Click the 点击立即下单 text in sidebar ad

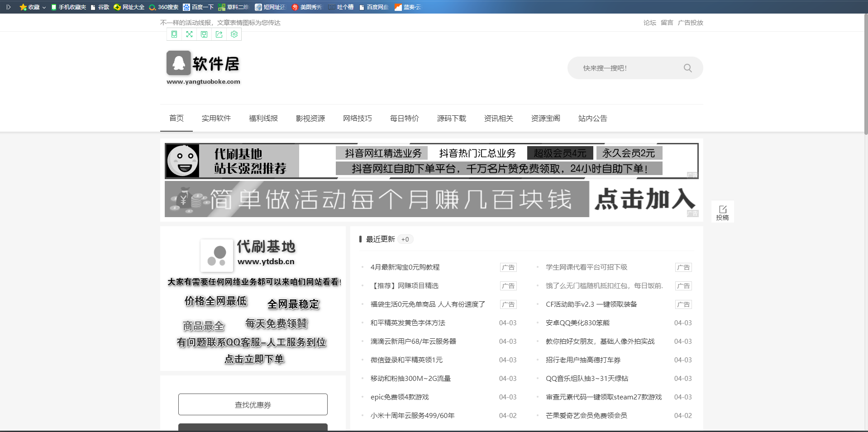[x=254, y=359]
